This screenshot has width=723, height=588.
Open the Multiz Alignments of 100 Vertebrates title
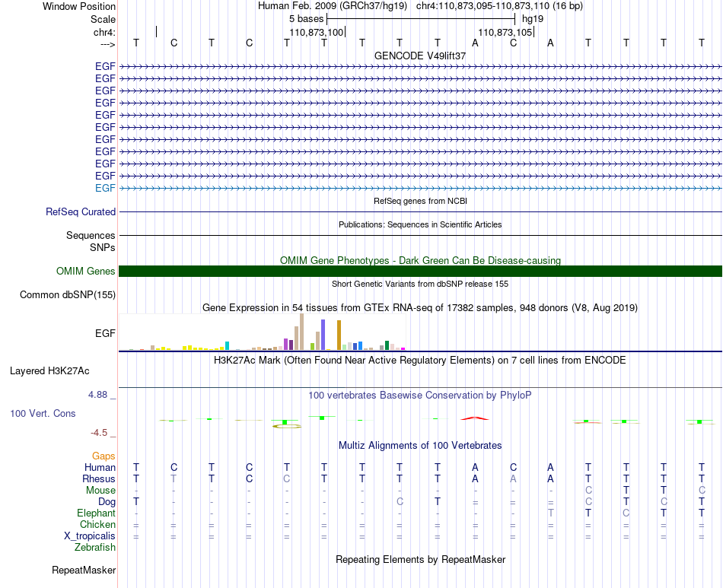pyautogui.click(x=420, y=446)
